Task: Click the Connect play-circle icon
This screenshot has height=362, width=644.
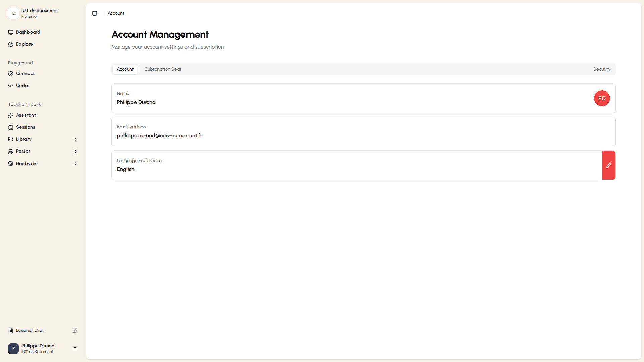Action: 11,74
